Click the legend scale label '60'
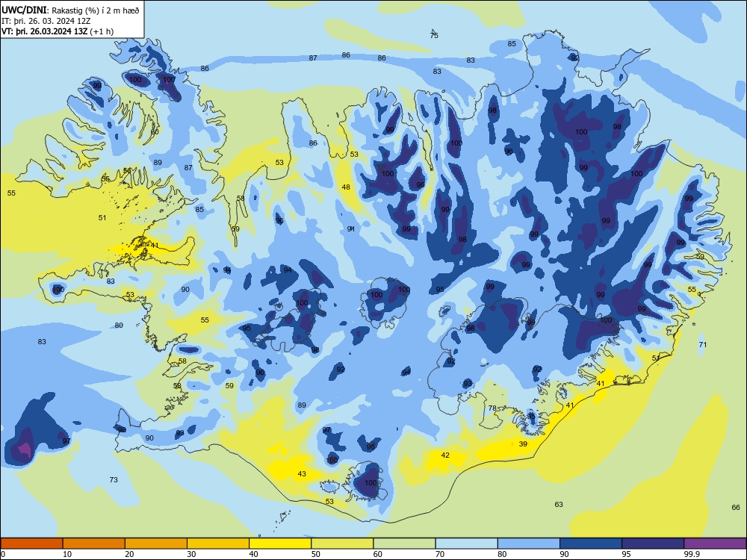This screenshot has height=560, width=747. 378,554
